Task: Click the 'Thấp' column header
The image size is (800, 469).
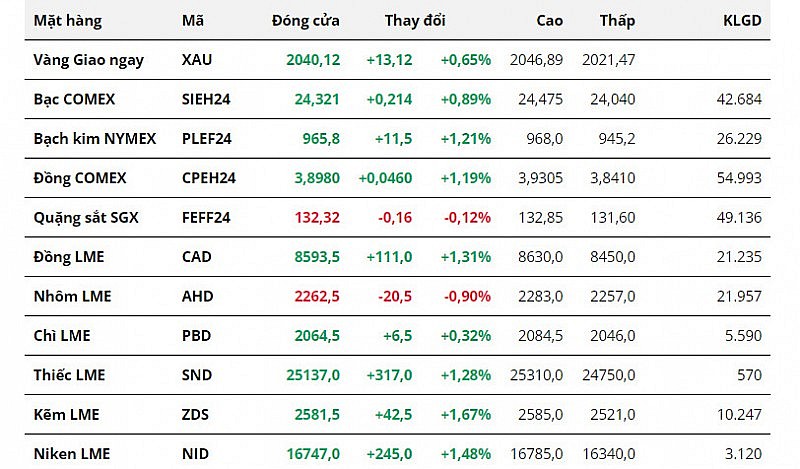Action: (x=617, y=20)
